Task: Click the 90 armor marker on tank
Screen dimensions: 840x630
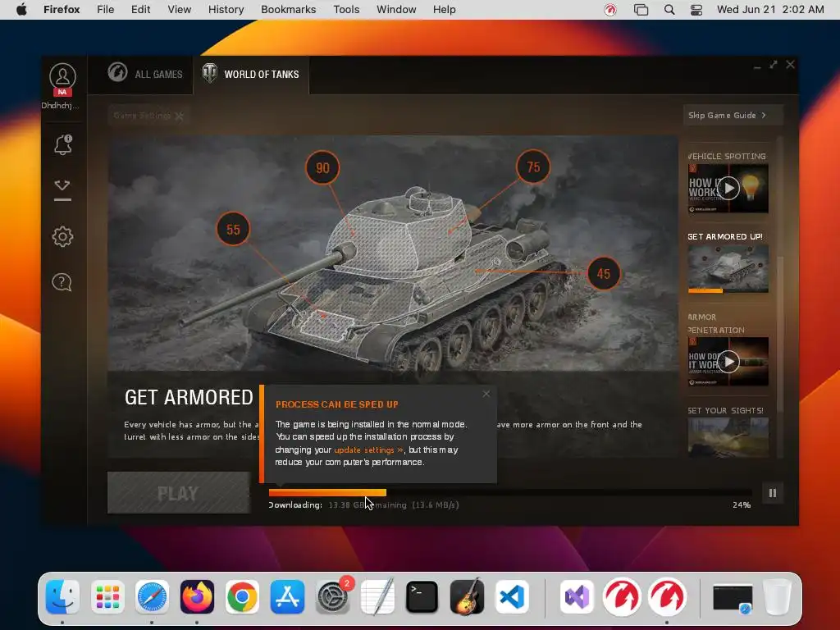Action: click(x=322, y=167)
